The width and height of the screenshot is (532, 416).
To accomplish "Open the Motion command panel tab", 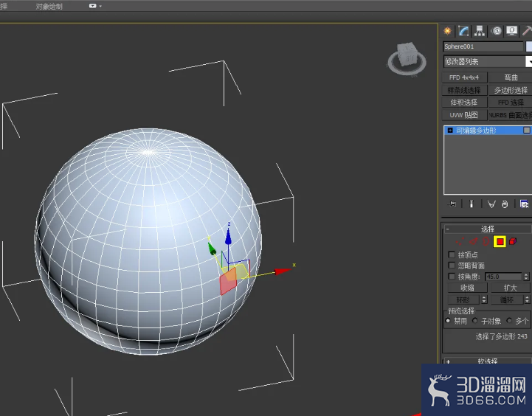I will (497, 31).
